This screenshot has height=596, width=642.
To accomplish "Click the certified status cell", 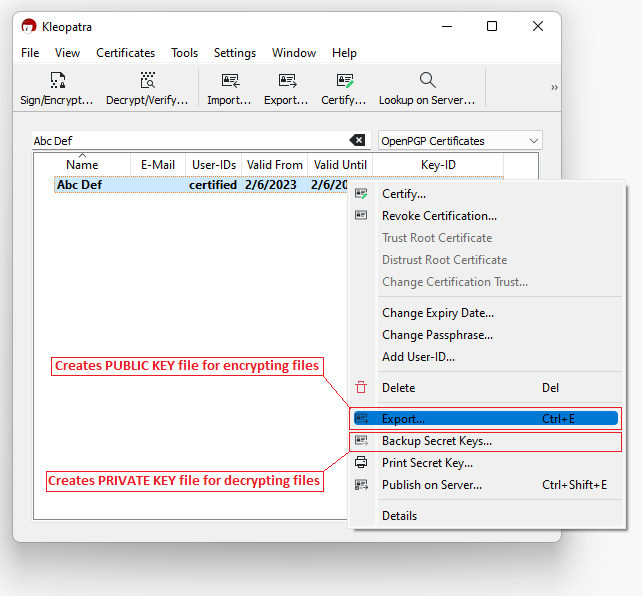I will click(213, 185).
